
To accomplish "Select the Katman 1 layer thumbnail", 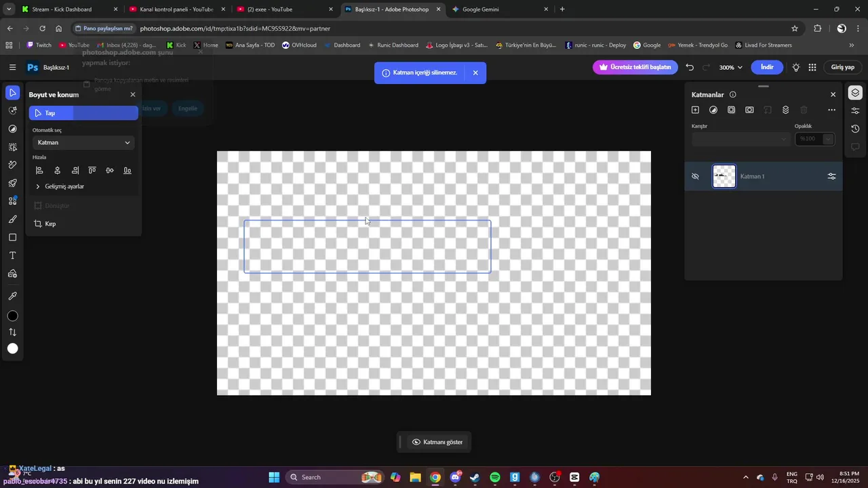I will tap(724, 176).
